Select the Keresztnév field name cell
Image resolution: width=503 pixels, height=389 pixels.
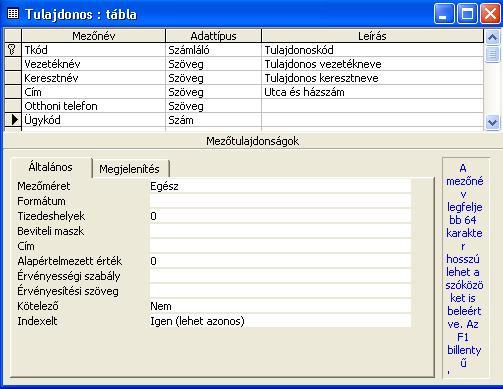(x=94, y=78)
